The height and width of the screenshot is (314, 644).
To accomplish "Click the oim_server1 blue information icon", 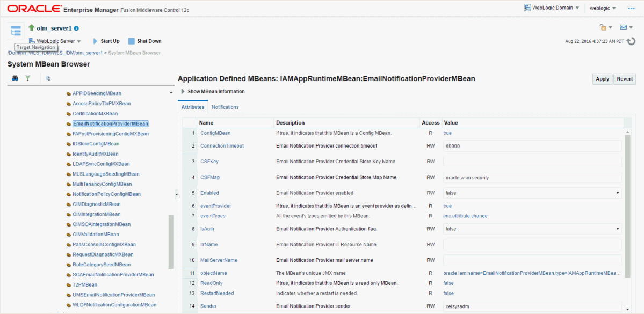I will (x=76, y=28).
